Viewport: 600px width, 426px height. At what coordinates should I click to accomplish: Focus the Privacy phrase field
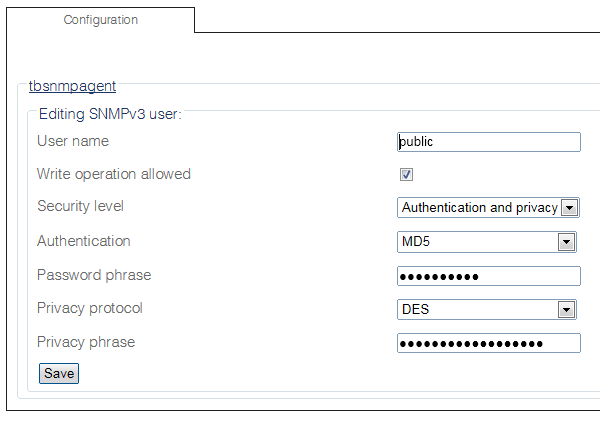pos(488,344)
